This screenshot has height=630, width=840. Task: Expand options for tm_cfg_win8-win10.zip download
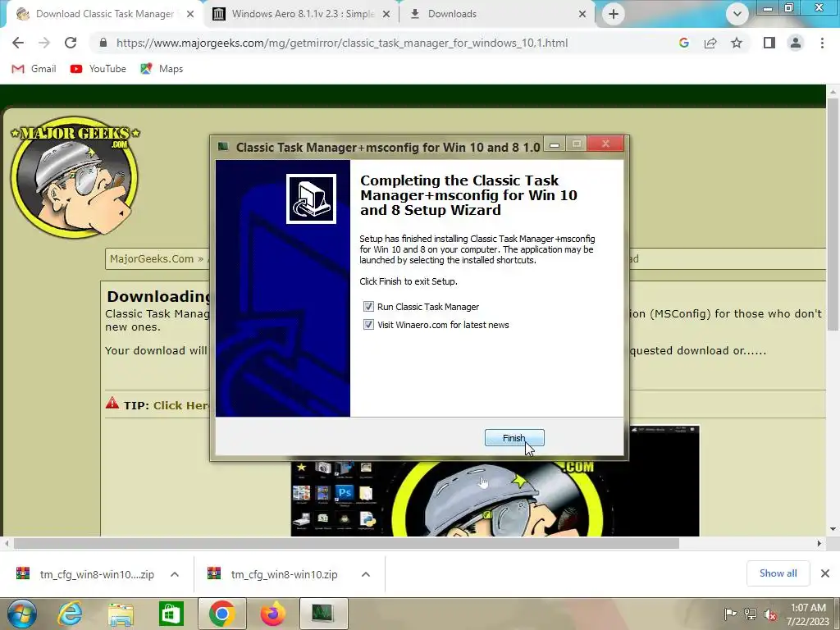tap(366, 574)
